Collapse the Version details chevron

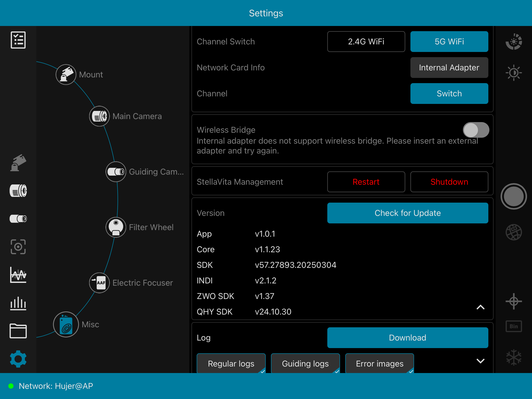click(480, 307)
